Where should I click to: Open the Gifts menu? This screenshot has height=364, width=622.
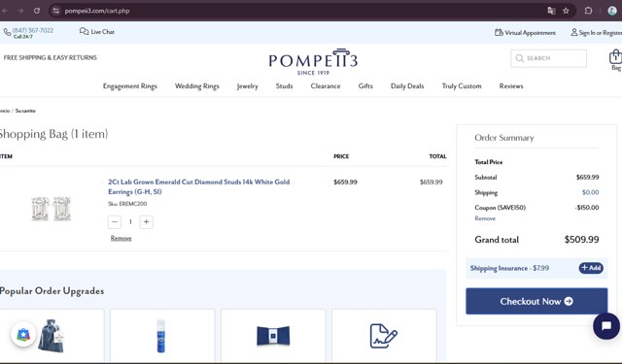[365, 86]
